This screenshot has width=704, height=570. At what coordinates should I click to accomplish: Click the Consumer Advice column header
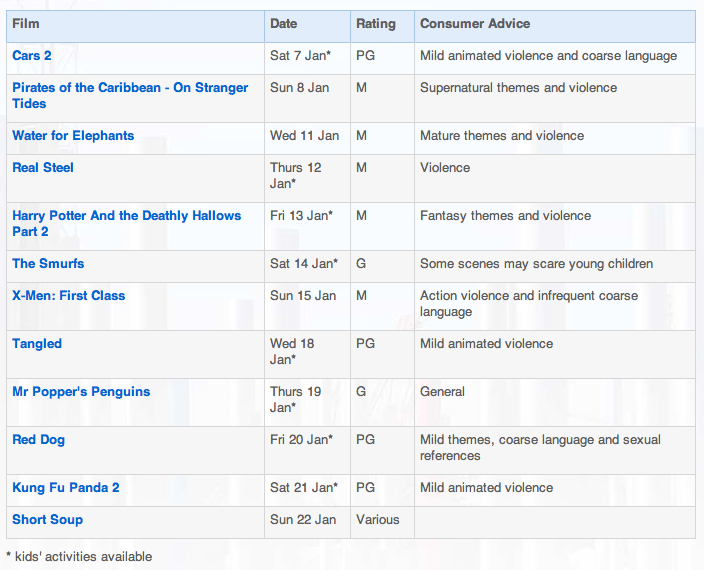475,23
